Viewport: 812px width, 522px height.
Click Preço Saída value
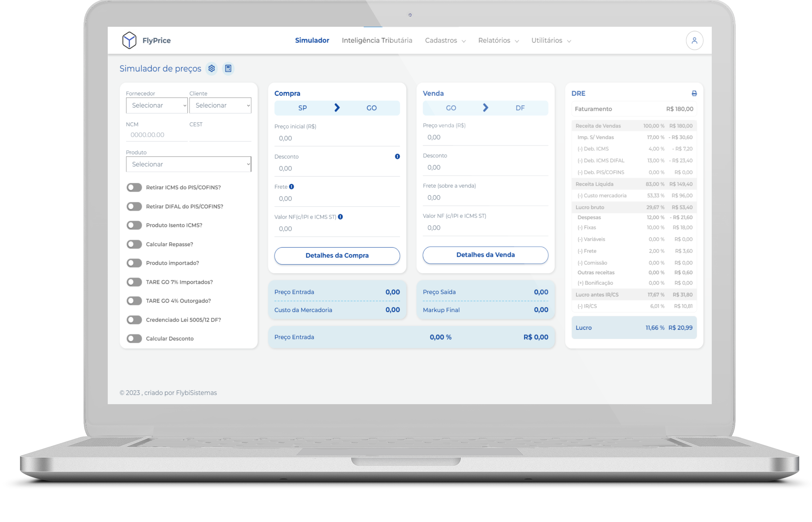click(x=541, y=292)
